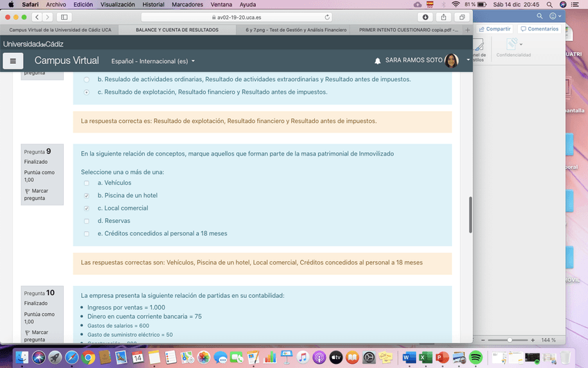Open Spotify from the Dock
The image size is (588, 368).
coord(476,357)
